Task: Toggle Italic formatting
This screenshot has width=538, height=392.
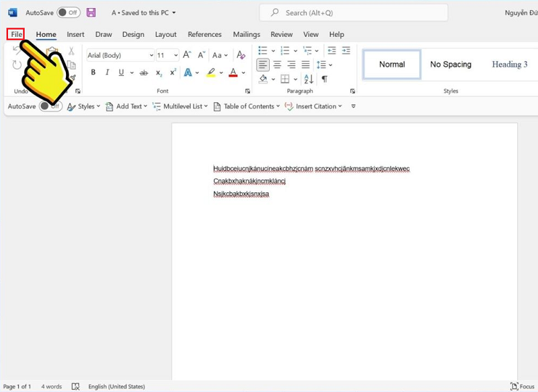Action: click(x=107, y=73)
